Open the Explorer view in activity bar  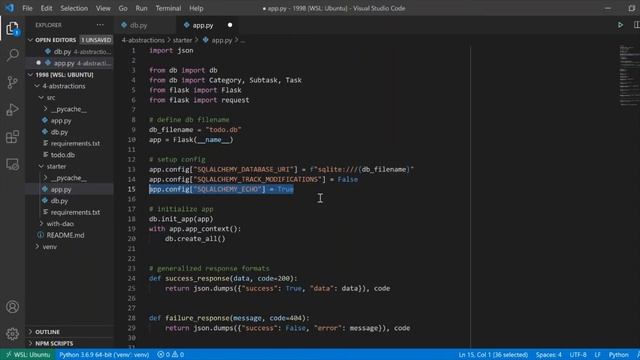coord(12,29)
